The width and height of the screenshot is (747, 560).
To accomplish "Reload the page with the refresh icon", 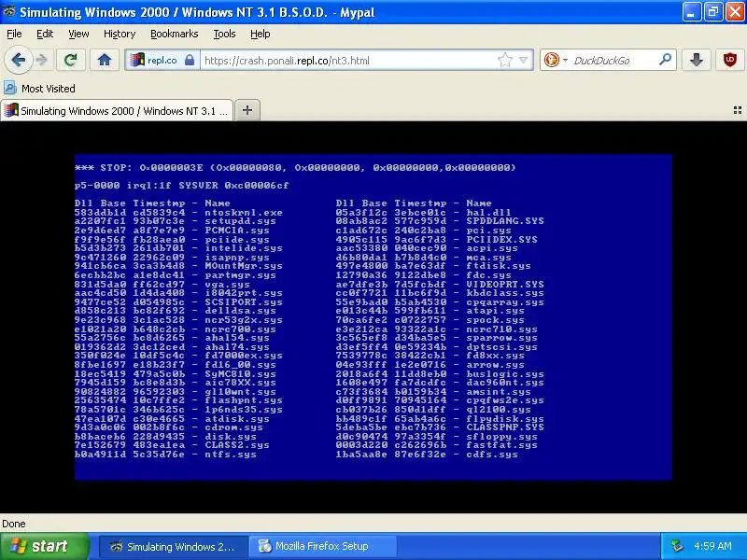I will 71,60.
